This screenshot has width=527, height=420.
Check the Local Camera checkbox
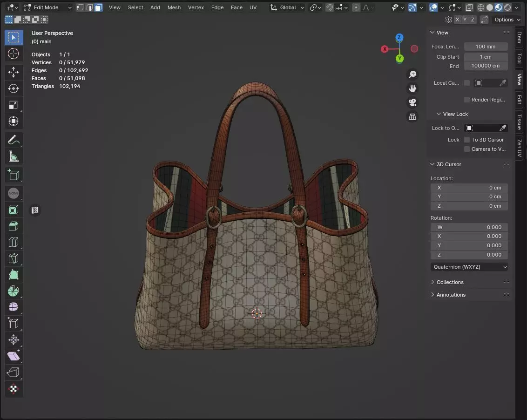coord(467,83)
